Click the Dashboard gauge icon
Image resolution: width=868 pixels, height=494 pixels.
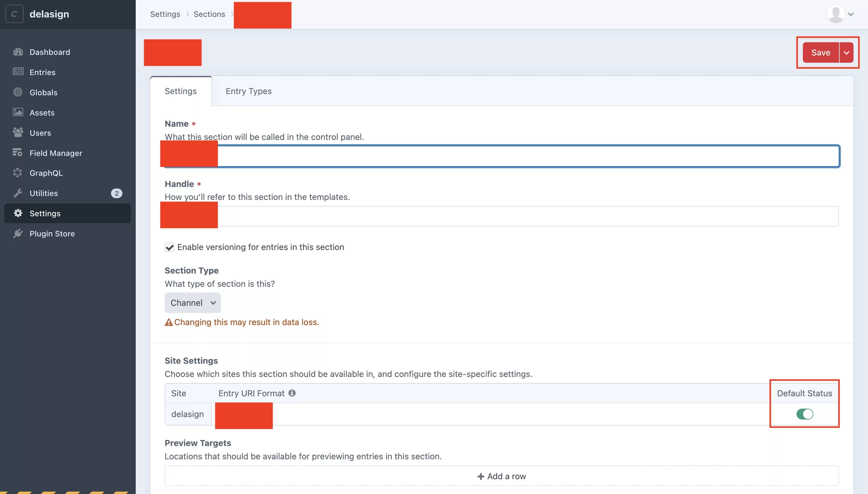(18, 52)
